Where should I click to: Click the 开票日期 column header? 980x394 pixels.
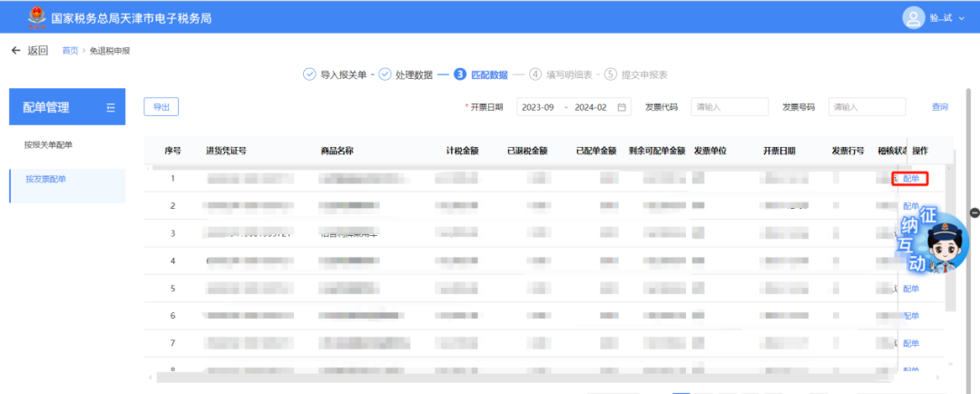[779, 151]
